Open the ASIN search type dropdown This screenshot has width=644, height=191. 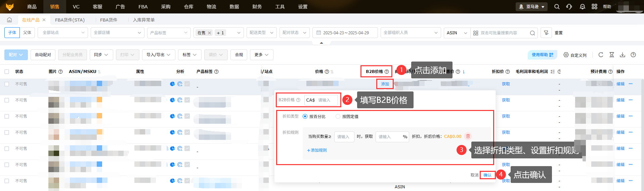[x=457, y=33]
